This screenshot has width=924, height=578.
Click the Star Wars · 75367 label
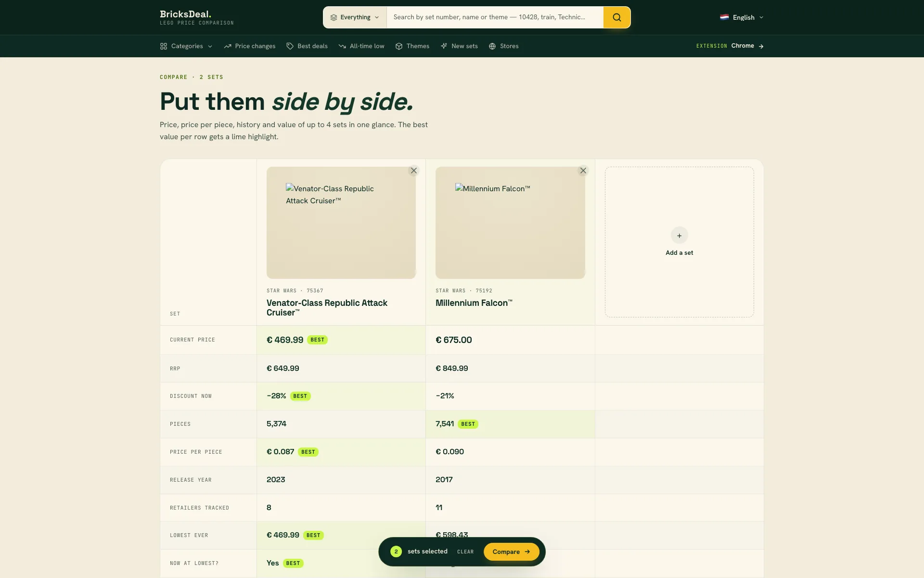click(295, 291)
